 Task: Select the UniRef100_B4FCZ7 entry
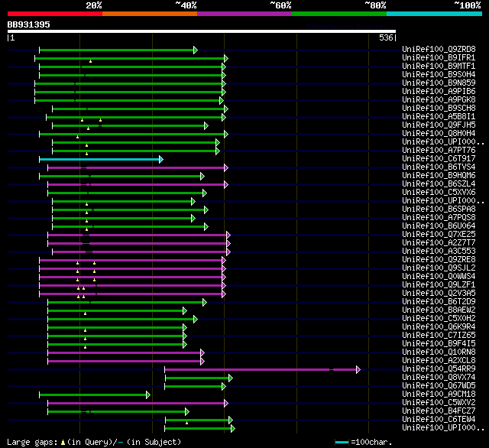[x=439, y=411]
